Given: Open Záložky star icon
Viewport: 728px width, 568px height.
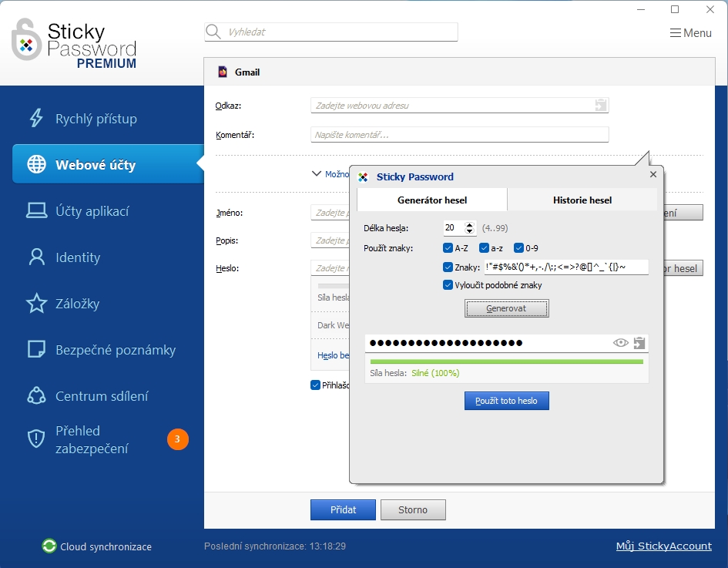Looking at the screenshot, I should pos(36,303).
